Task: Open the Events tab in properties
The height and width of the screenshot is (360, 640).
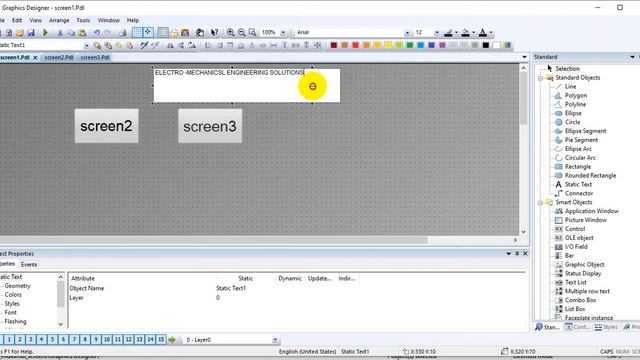Action: (x=29, y=264)
